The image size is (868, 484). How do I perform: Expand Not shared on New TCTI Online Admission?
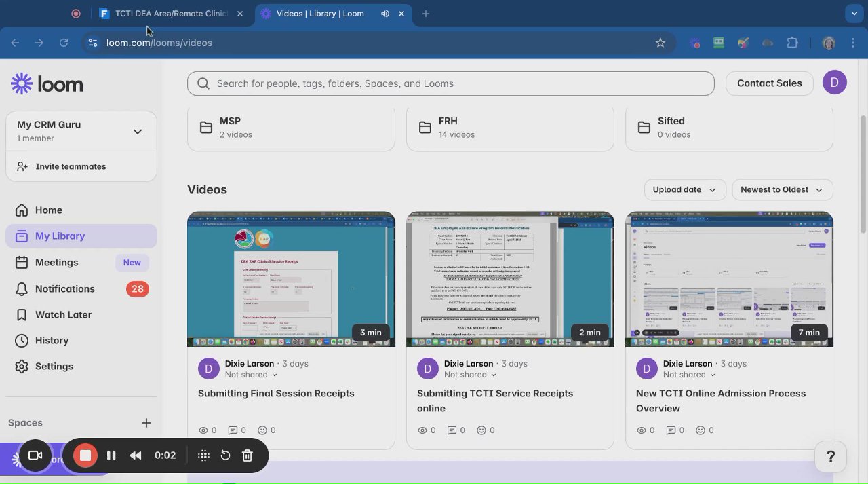(689, 375)
